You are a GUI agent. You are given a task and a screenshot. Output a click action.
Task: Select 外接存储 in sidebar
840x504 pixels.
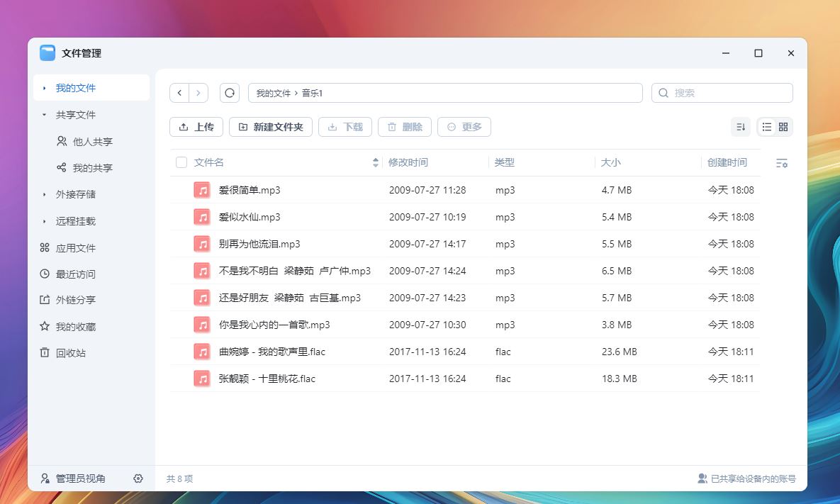pyautogui.click(x=76, y=194)
